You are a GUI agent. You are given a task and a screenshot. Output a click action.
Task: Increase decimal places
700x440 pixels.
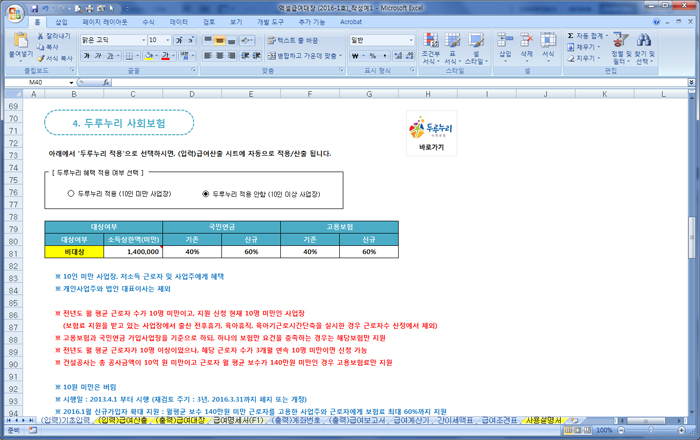point(398,56)
